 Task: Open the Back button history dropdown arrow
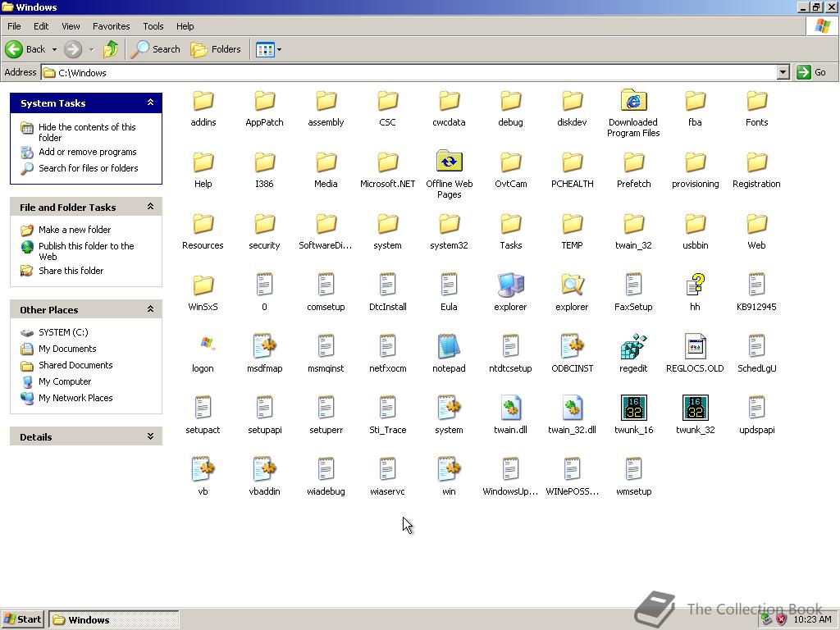tap(54, 49)
